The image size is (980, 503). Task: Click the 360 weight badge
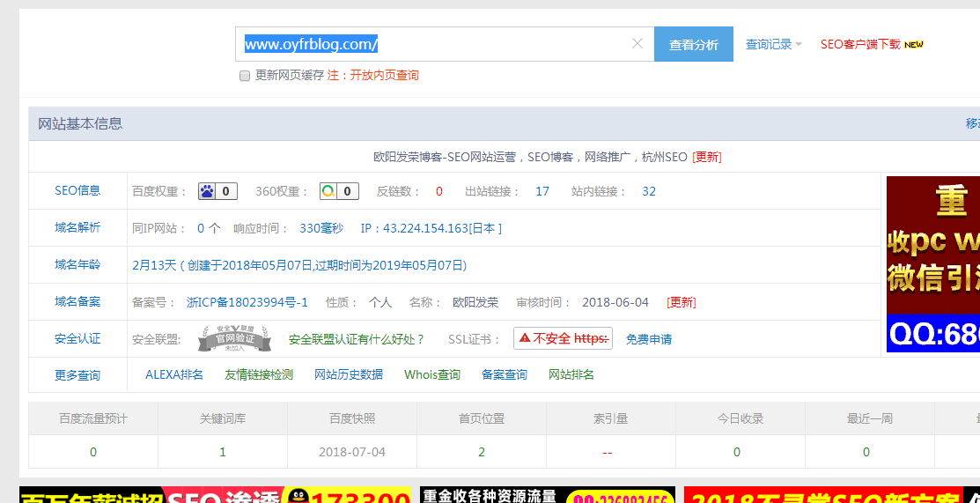tap(339, 191)
